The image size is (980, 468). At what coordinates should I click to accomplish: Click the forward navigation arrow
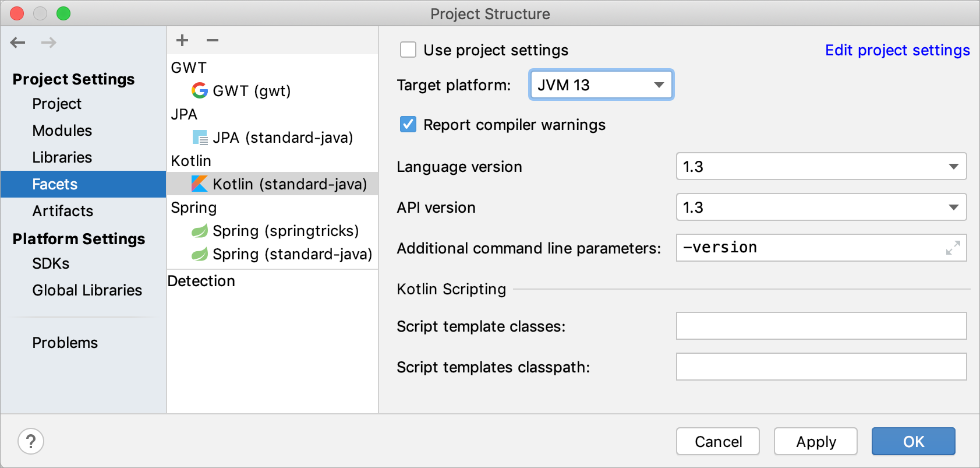click(x=49, y=43)
